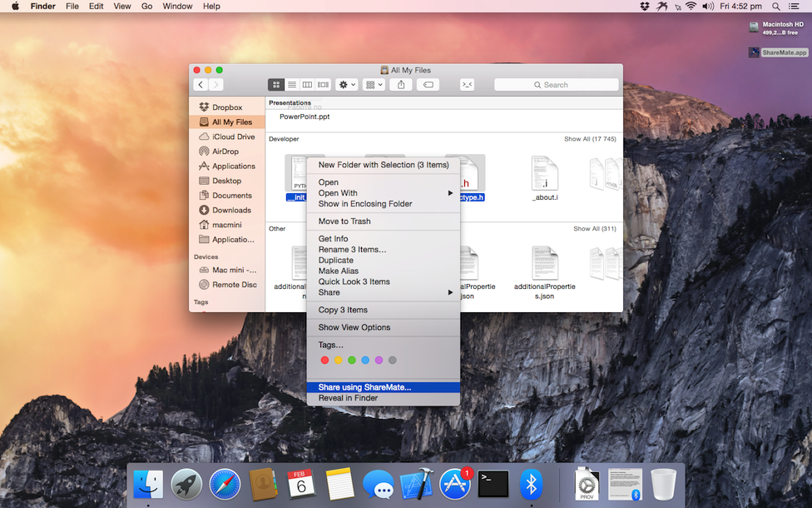812x508 pixels.
Task: Click Show All (311) for Other
Action: click(x=595, y=228)
